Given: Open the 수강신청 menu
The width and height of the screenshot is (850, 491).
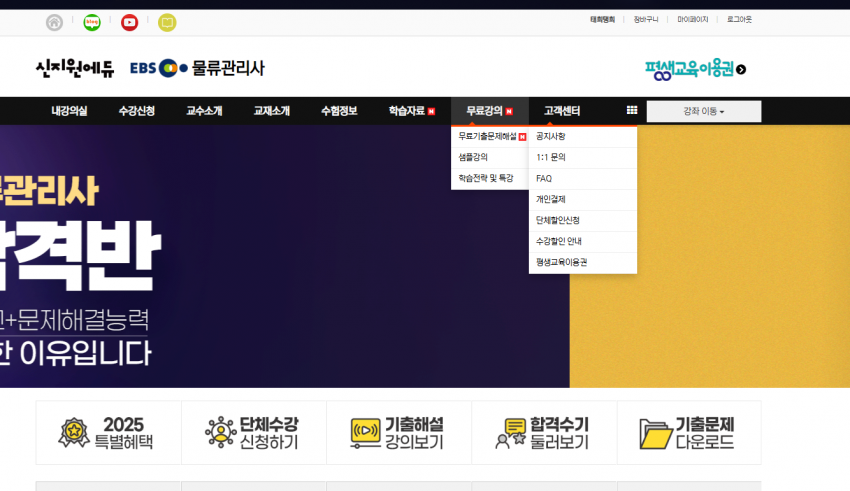Looking at the screenshot, I should pyautogui.click(x=137, y=111).
